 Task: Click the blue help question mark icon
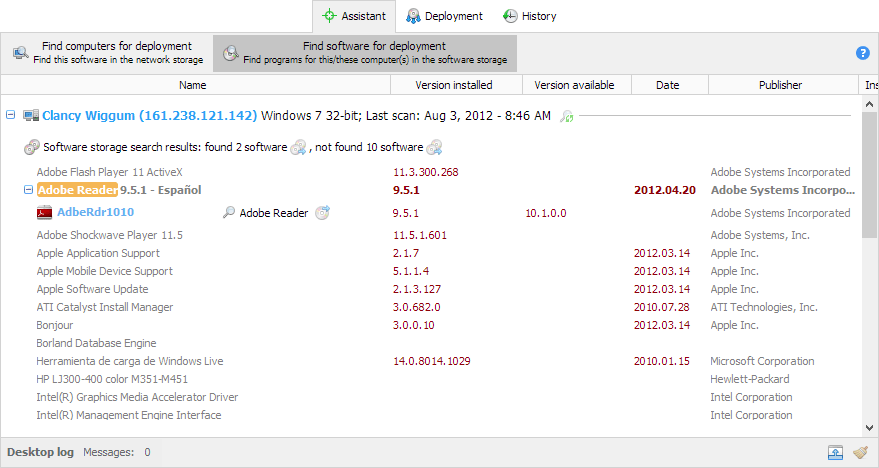point(862,53)
